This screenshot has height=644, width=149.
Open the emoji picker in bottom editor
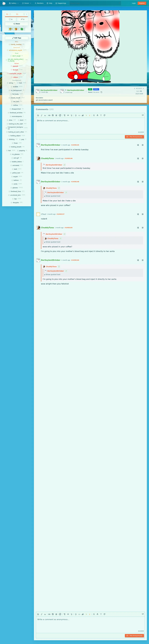60,614
